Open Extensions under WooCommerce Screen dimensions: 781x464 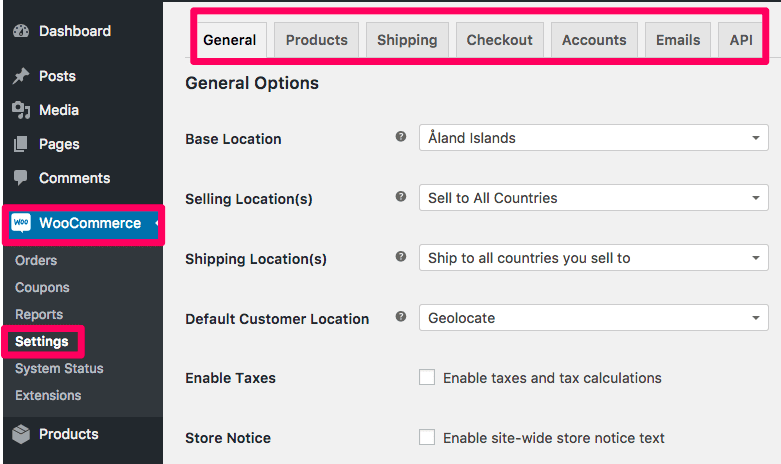(48, 395)
